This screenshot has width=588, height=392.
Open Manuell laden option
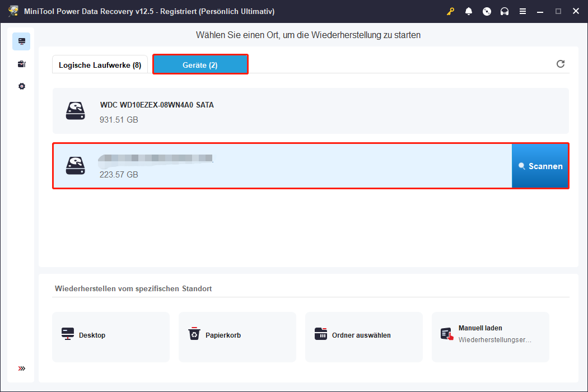pyautogui.click(x=491, y=337)
